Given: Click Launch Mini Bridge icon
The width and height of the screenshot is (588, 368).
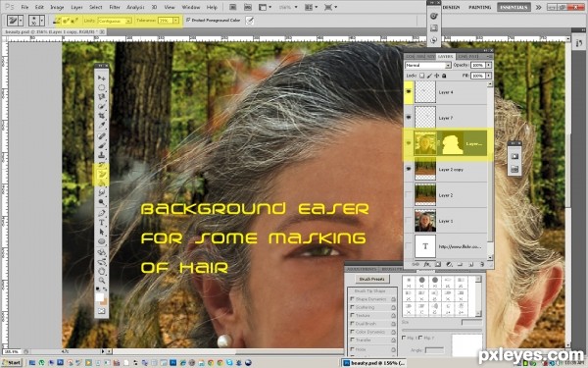Looking at the screenshot, I should tap(248, 7).
